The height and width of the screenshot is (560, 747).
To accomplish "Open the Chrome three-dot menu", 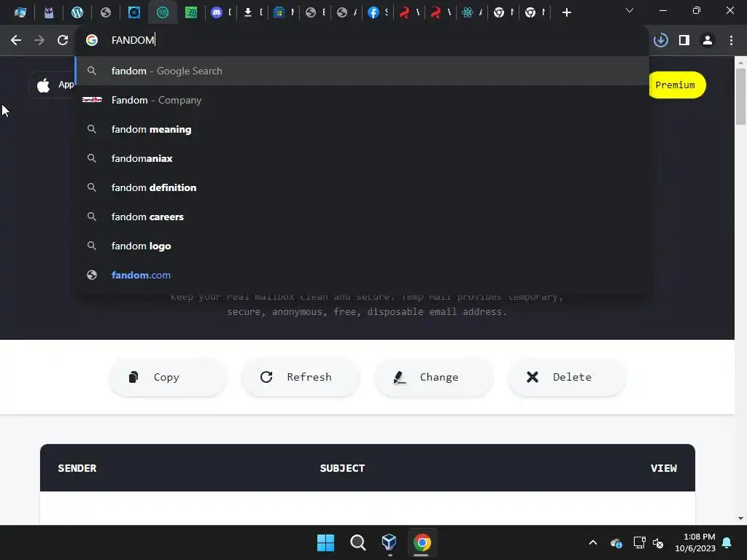I will 731,40.
